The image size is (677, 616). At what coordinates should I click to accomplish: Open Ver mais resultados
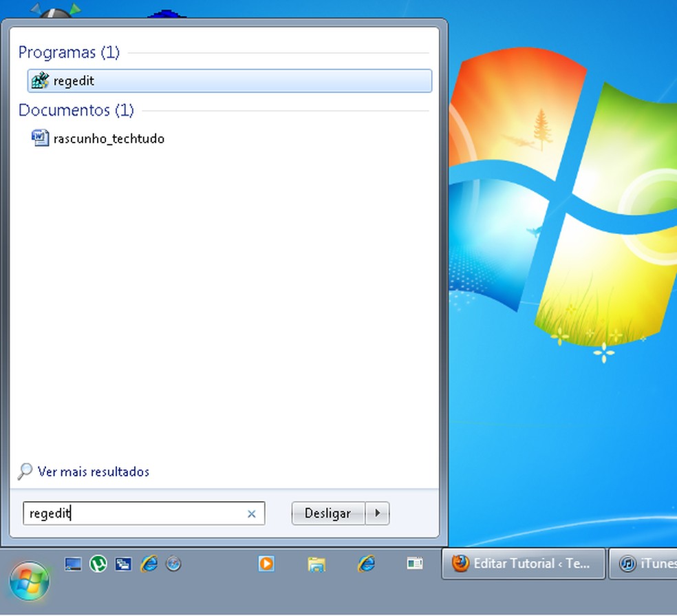point(94,471)
